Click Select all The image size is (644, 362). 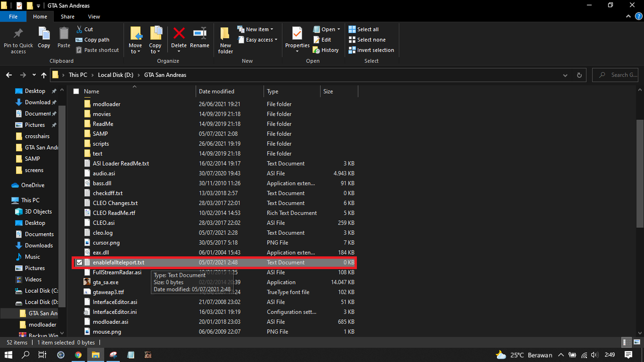[363, 29]
